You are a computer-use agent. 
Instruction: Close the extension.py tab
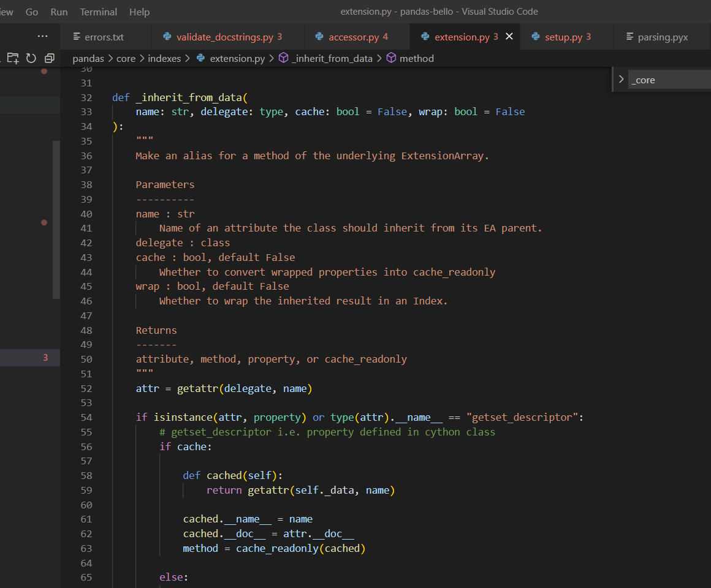pyautogui.click(x=509, y=36)
